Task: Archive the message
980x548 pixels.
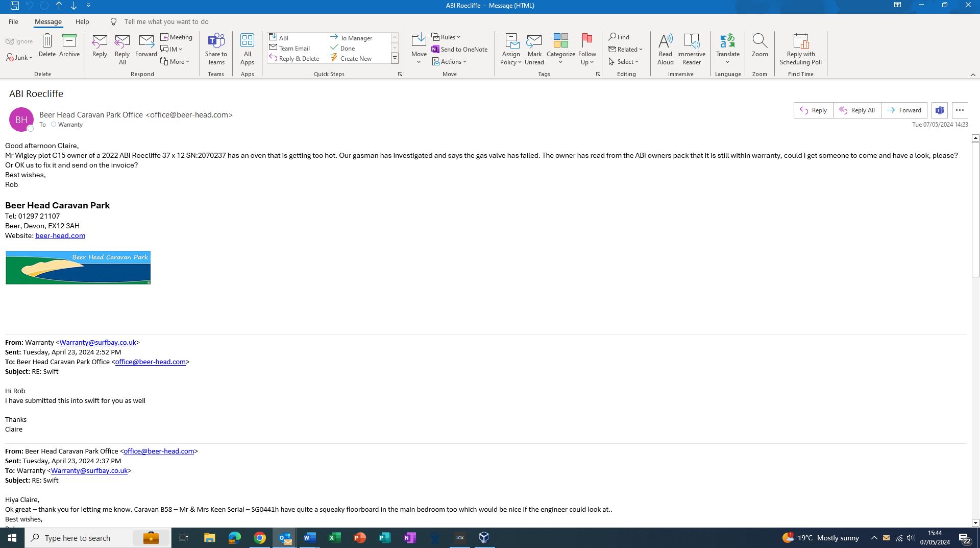Action: (x=69, y=46)
